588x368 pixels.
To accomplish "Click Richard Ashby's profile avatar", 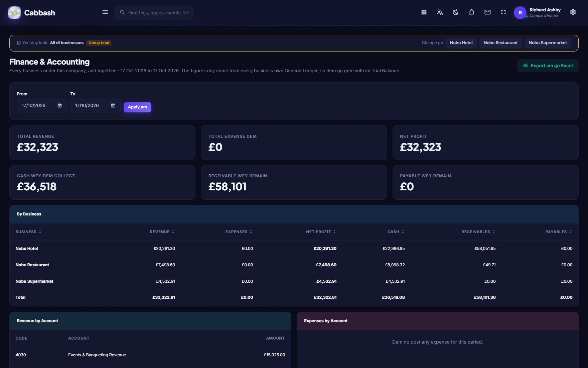I will pyautogui.click(x=520, y=13).
